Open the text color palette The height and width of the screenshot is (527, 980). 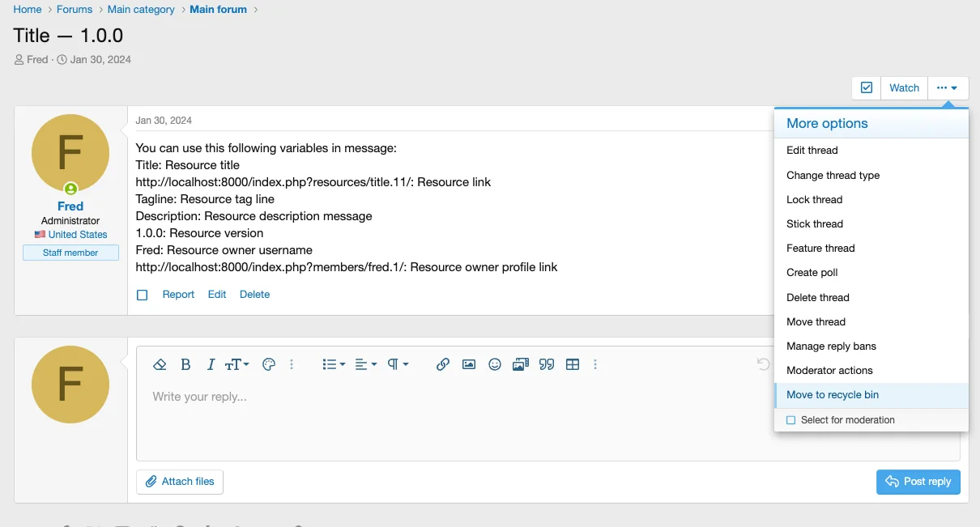click(x=269, y=365)
